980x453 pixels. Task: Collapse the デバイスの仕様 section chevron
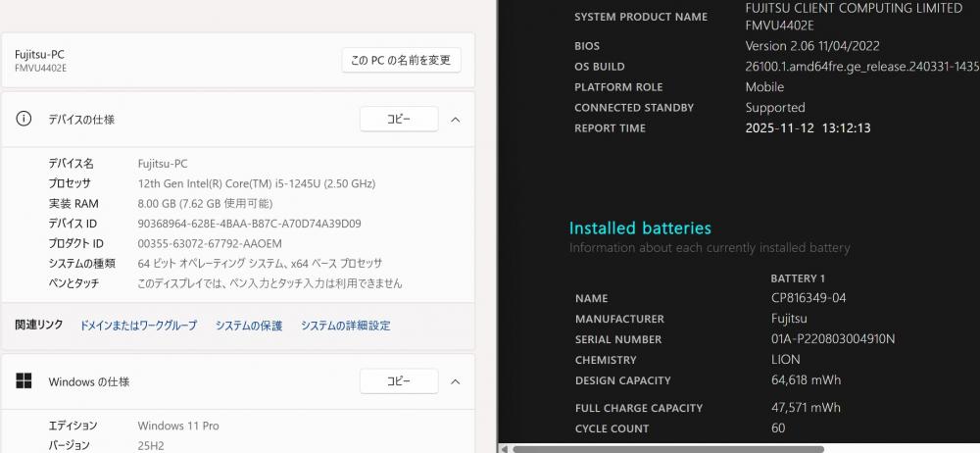point(456,120)
